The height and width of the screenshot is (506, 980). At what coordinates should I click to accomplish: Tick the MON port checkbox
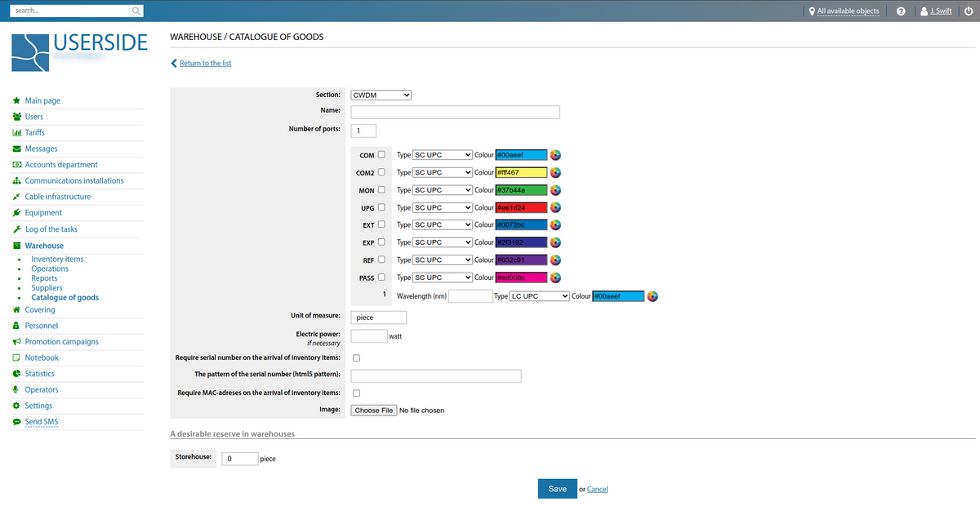(x=381, y=190)
